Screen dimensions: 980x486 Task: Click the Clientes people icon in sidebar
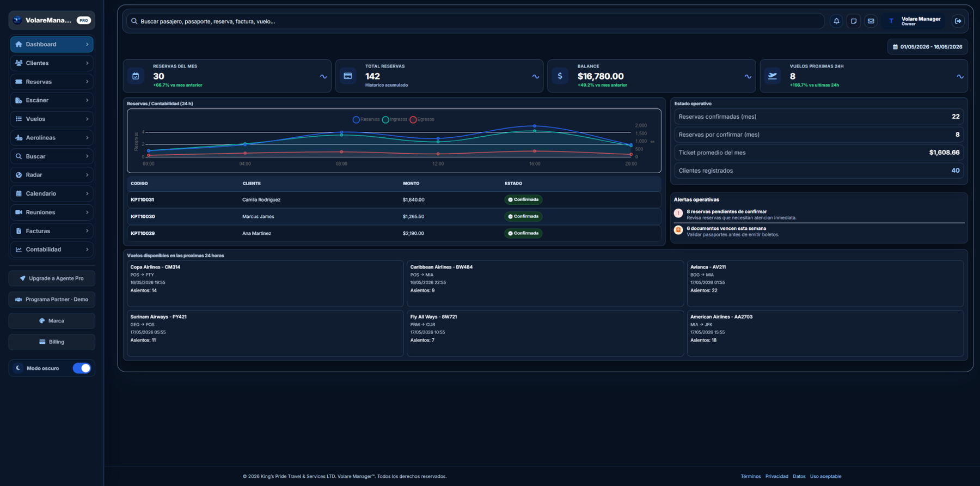pos(19,63)
